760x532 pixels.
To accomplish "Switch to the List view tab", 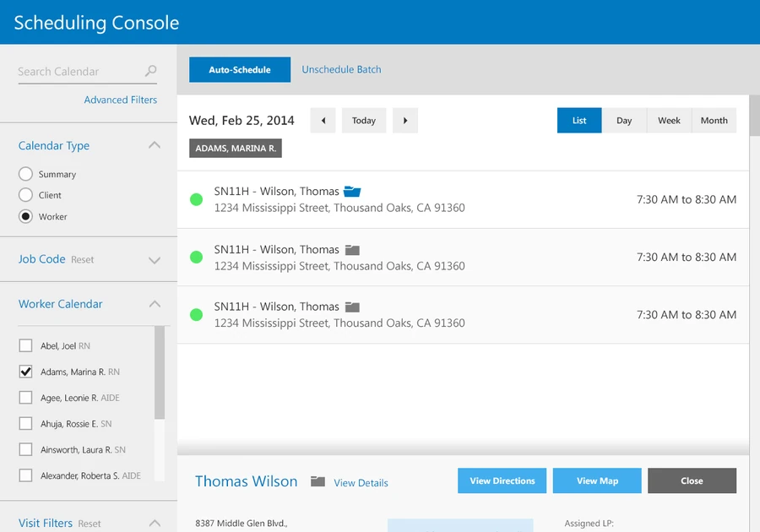I will click(579, 120).
